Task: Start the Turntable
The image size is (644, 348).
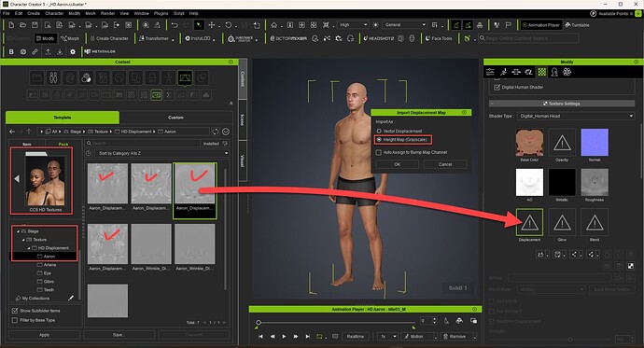Action: (577, 25)
